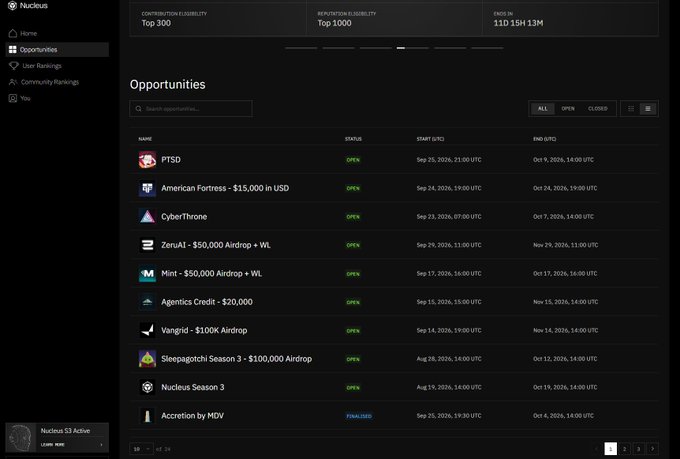The width and height of the screenshot is (680, 459).
Task: Open Agentics Credit - $20,000
Action: tap(207, 302)
